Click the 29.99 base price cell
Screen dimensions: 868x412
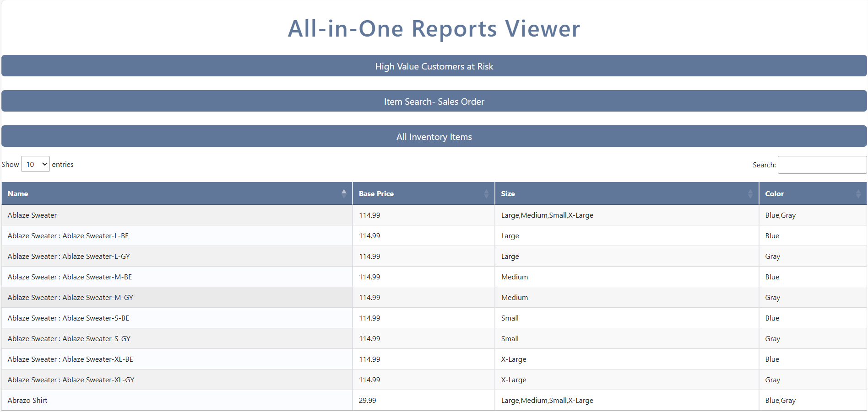coord(367,401)
